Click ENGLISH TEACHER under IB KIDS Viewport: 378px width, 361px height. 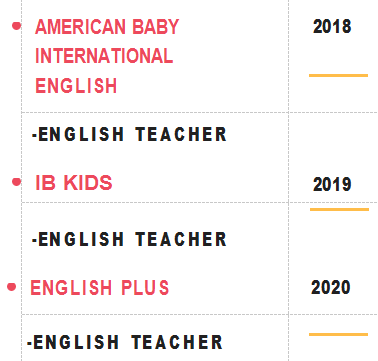click(x=129, y=239)
